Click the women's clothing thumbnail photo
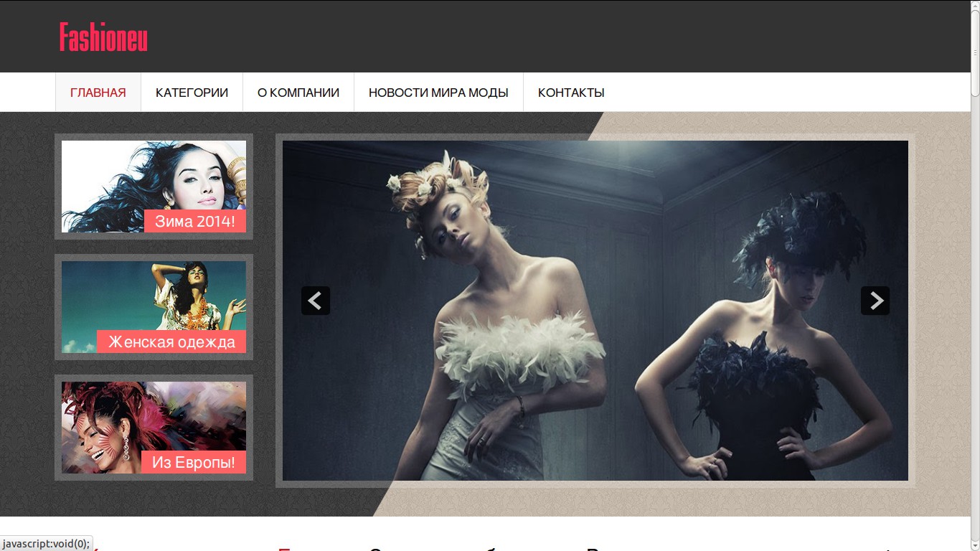980x551 pixels. (x=154, y=307)
